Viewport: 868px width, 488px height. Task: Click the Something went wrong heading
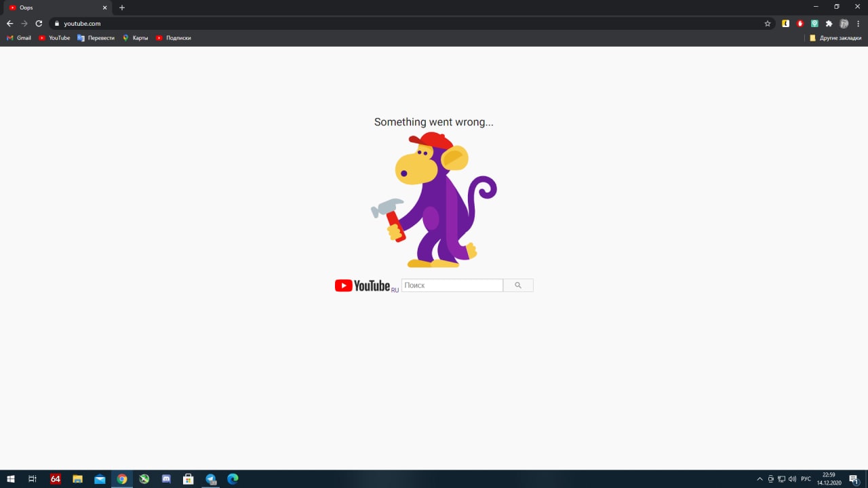tap(434, 122)
